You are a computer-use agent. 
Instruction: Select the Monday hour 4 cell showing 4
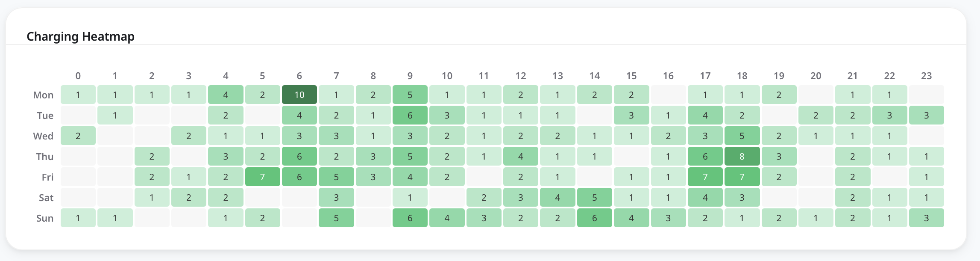[226, 95]
